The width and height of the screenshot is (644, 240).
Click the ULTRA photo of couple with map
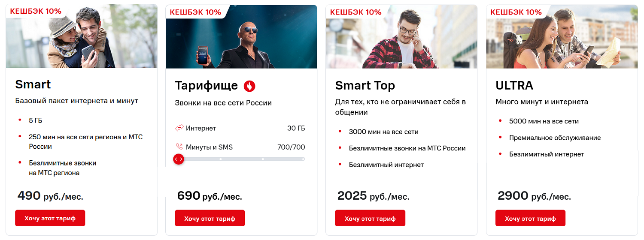tap(567, 43)
